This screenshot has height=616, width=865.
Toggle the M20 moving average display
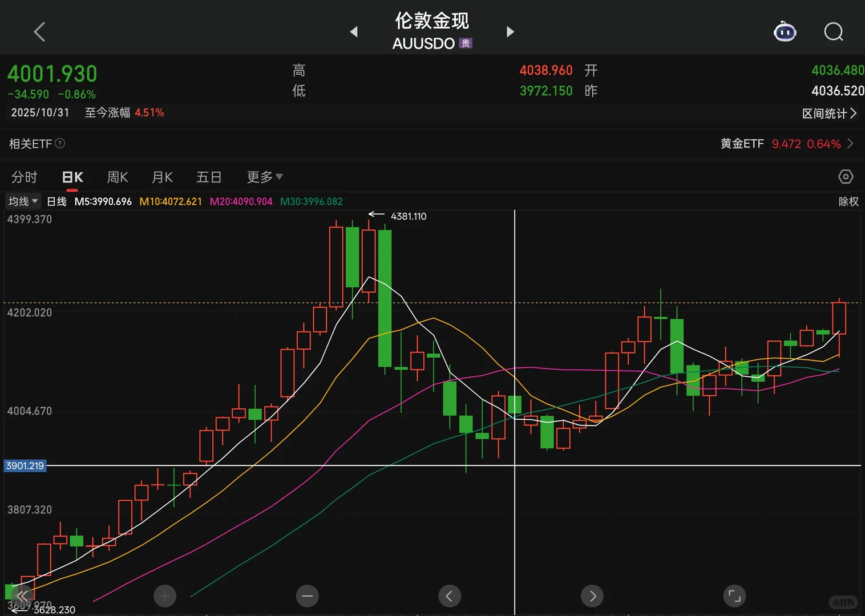pos(241,201)
